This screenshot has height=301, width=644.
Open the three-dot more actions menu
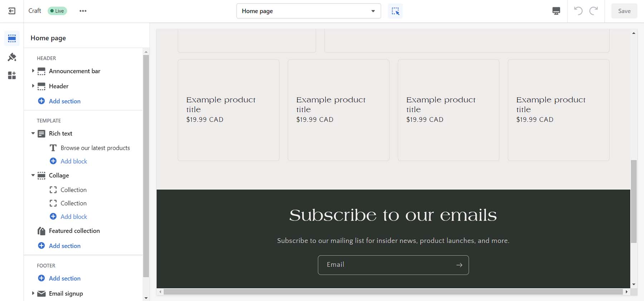tap(83, 11)
